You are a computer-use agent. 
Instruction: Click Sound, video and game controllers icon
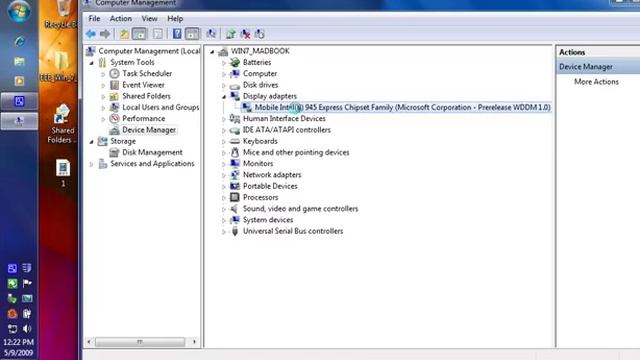[235, 209]
